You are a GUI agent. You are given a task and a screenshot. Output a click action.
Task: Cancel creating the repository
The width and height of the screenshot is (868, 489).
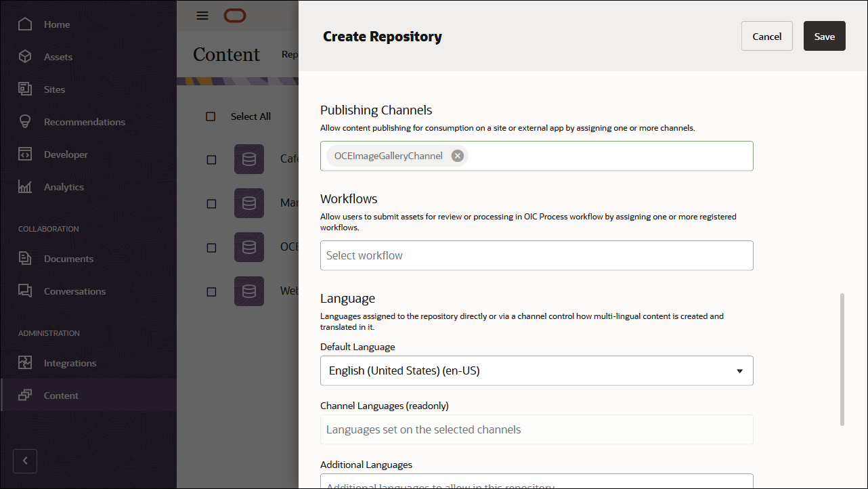(766, 35)
